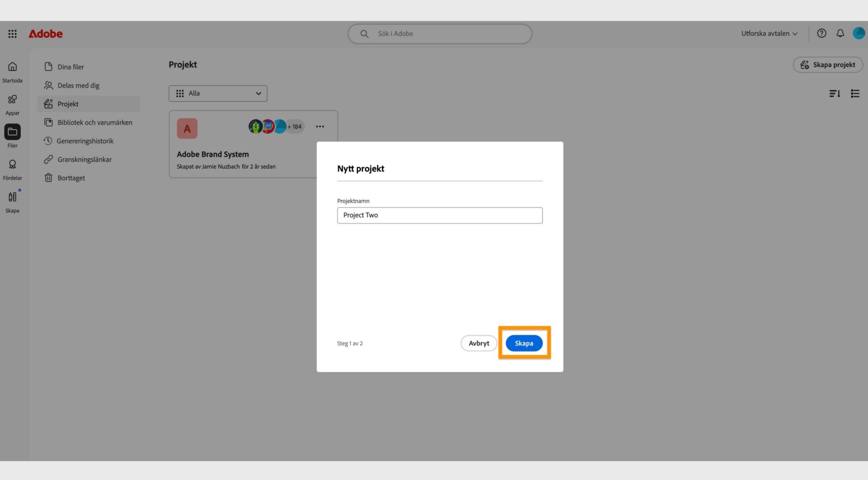Open Granskningslänkar
The image size is (868, 480).
coord(89,160)
